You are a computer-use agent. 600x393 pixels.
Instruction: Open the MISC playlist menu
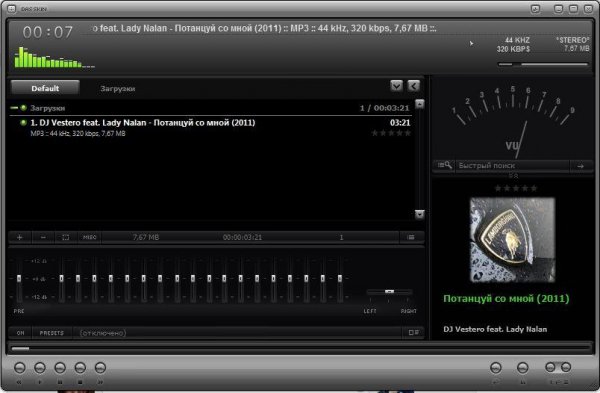[x=90, y=237]
